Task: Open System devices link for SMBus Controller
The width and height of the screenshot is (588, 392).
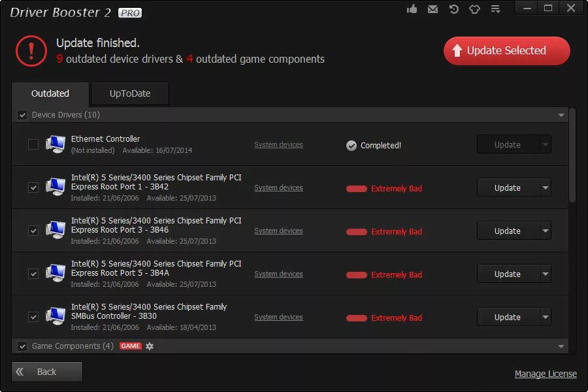Action: [278, 318]
